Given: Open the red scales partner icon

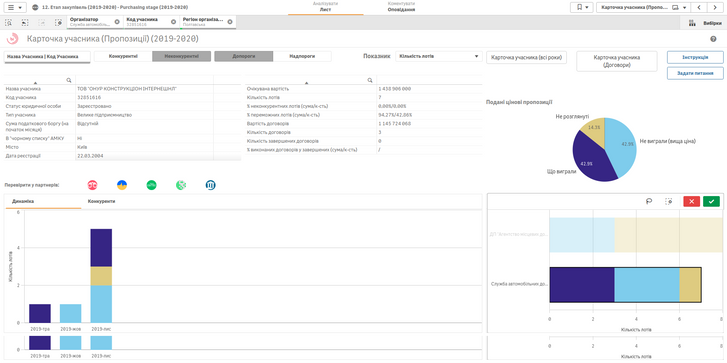Looking at the screenshot, I should tap(92, 185).
